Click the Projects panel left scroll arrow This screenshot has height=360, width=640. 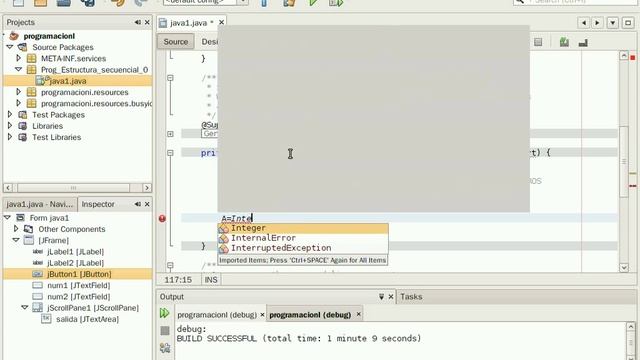[8, 188]
